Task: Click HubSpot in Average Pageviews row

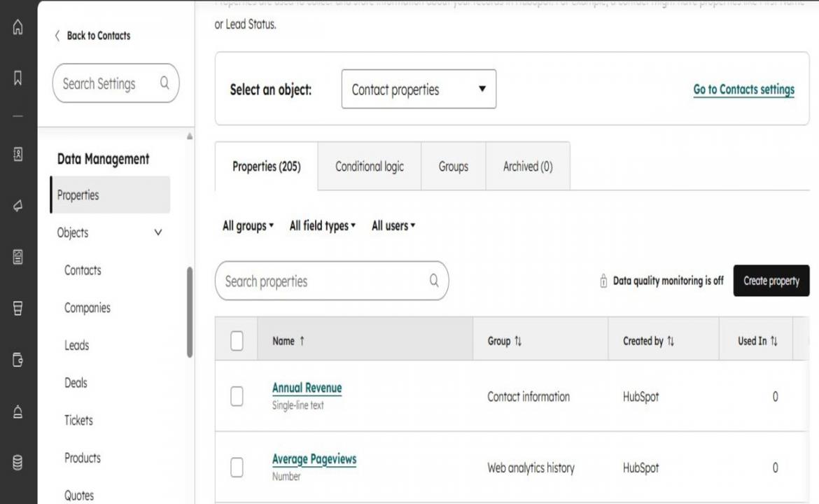Action: pos(641,468)
